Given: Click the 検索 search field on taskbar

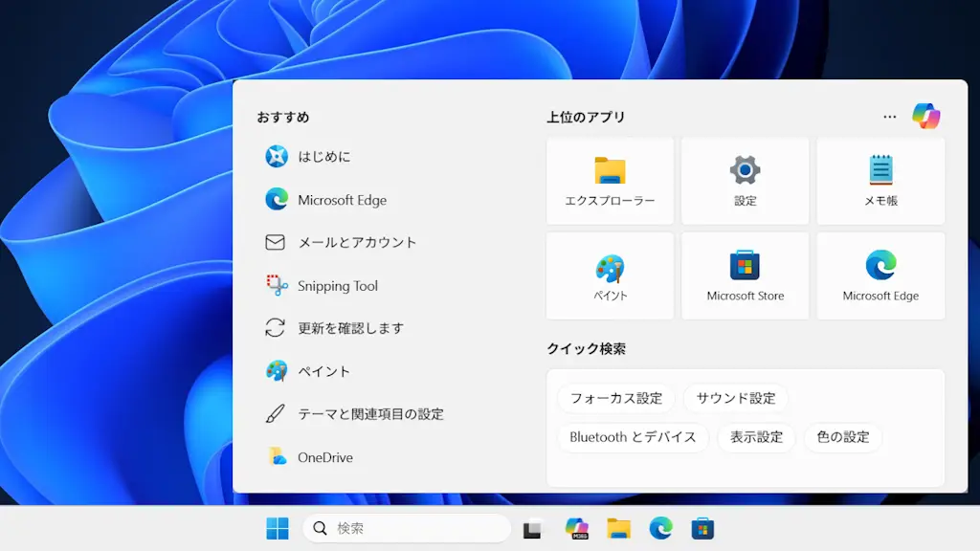Looking at the screenshot, I should pos(407,527).
